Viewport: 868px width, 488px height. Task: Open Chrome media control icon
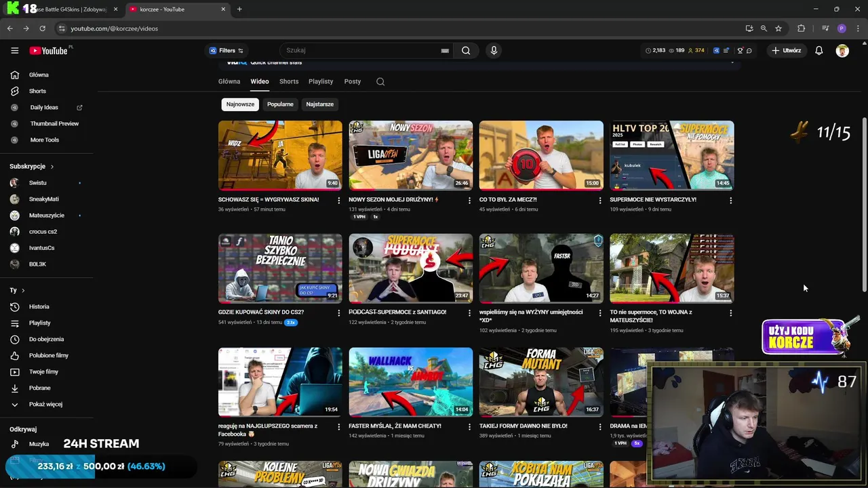click(825, 28)
